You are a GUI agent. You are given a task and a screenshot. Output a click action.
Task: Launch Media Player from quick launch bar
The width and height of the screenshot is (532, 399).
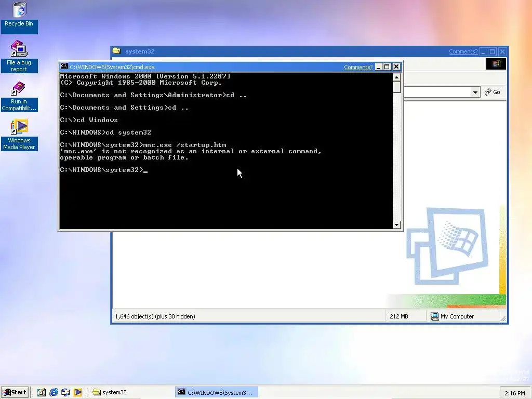click(x=78, y=392)
